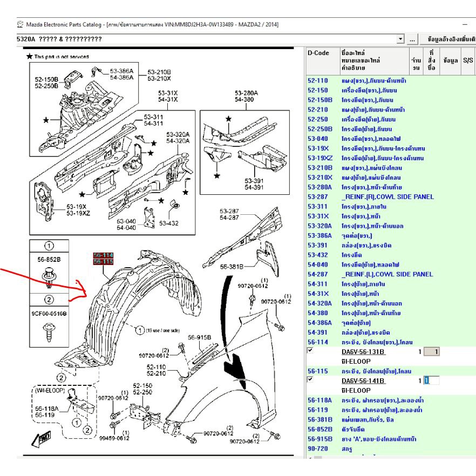Click the 53-432 bracket part in diagram
The height and width of the screenshot is (476, 476).
(173, 207)
